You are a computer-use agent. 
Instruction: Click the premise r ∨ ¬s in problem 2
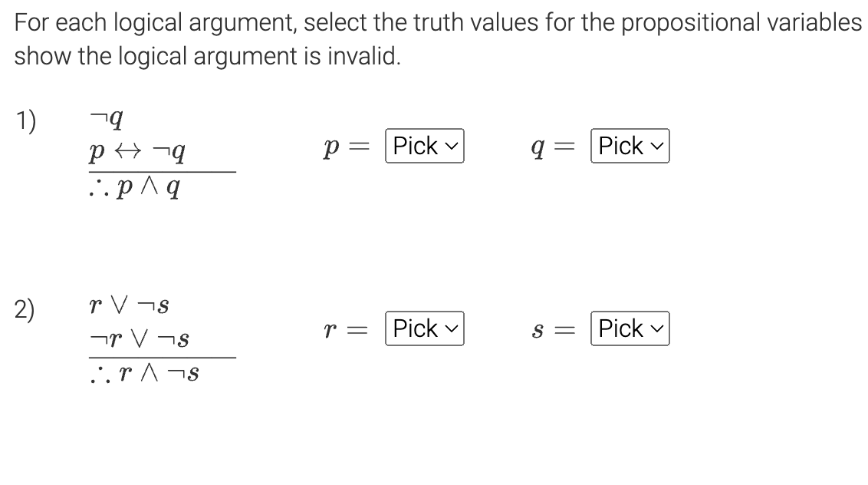[130, 304]
